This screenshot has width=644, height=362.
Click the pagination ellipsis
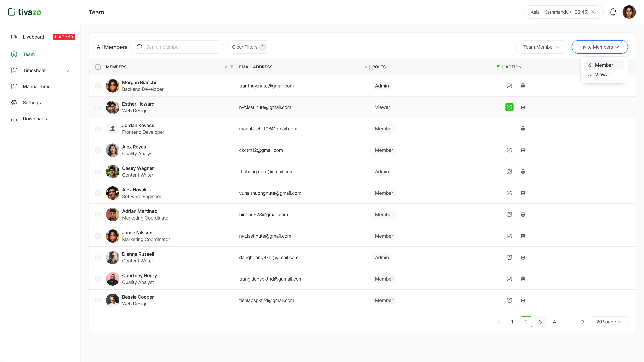coord(569,322)
